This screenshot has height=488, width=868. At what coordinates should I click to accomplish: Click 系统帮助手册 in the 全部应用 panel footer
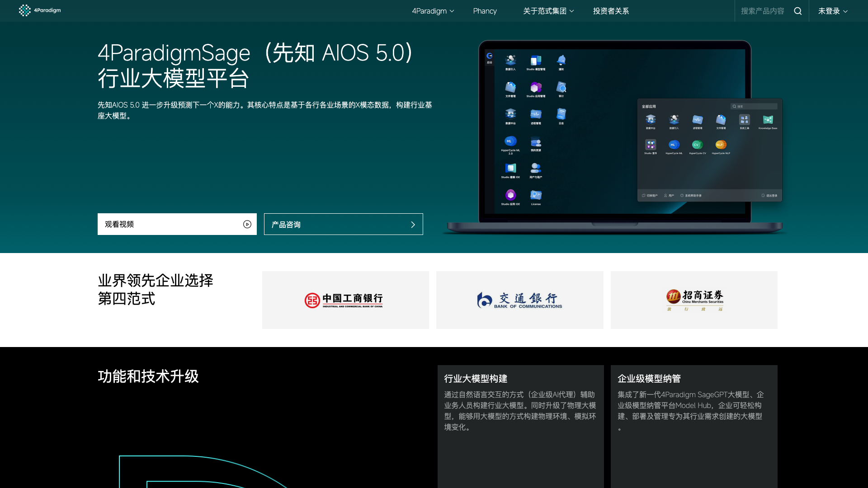[691, 196]
